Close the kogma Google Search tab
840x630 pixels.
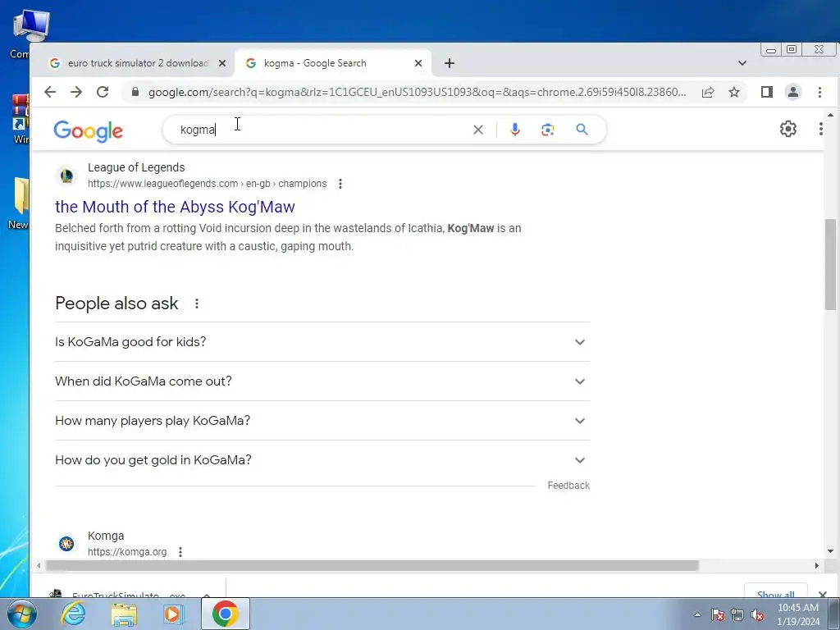418,63
